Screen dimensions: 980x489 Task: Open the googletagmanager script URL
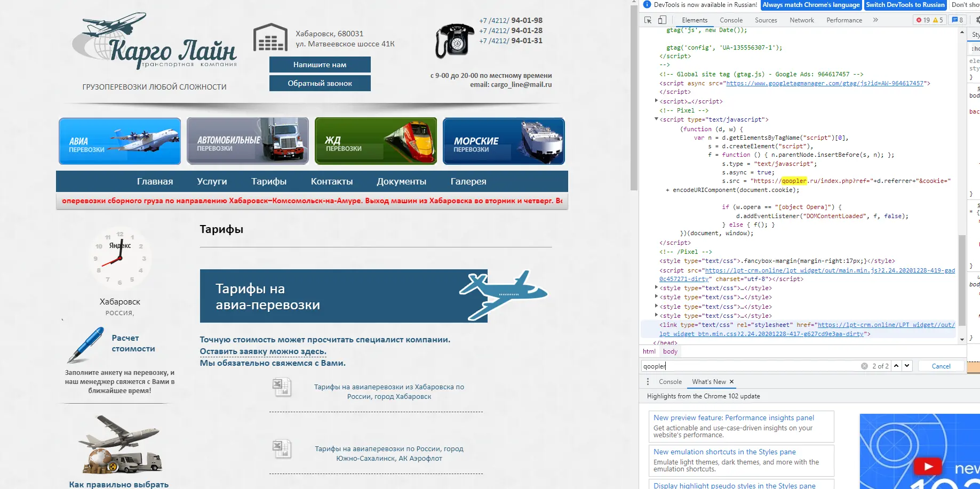(825, 83)
